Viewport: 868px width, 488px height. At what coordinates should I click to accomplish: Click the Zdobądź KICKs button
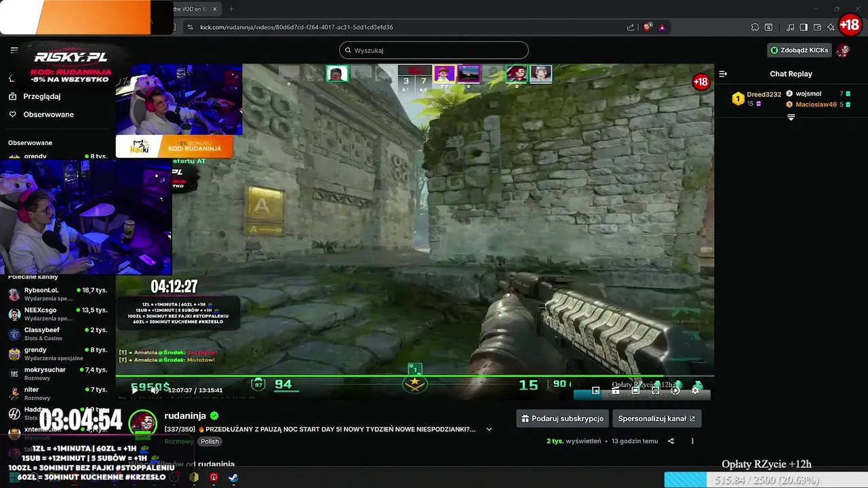(800, 50)
